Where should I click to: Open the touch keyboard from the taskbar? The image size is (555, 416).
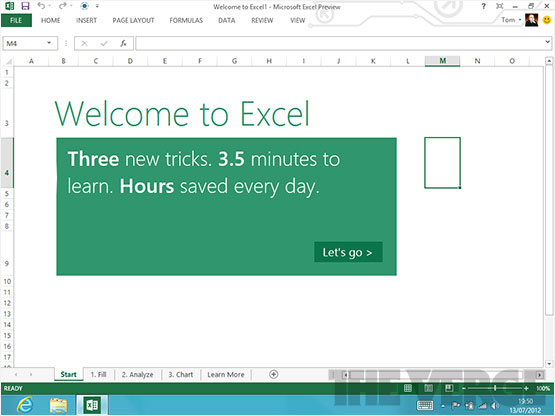click(425, 405)
